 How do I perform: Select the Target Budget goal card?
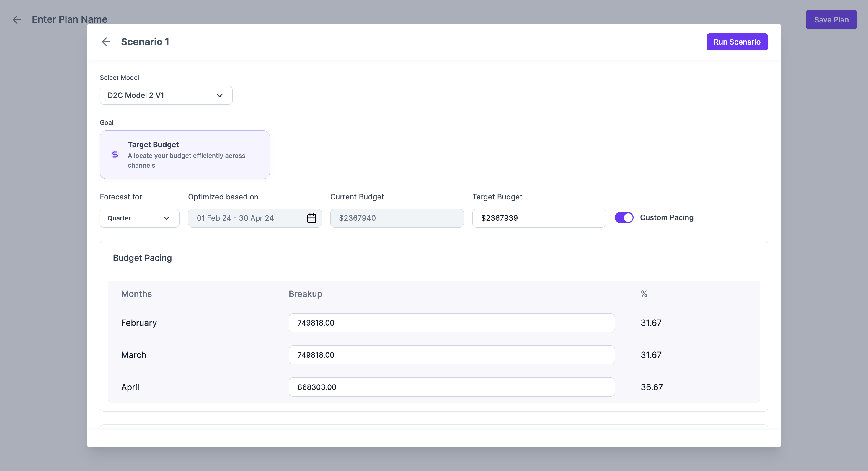(x=185, y=154)
